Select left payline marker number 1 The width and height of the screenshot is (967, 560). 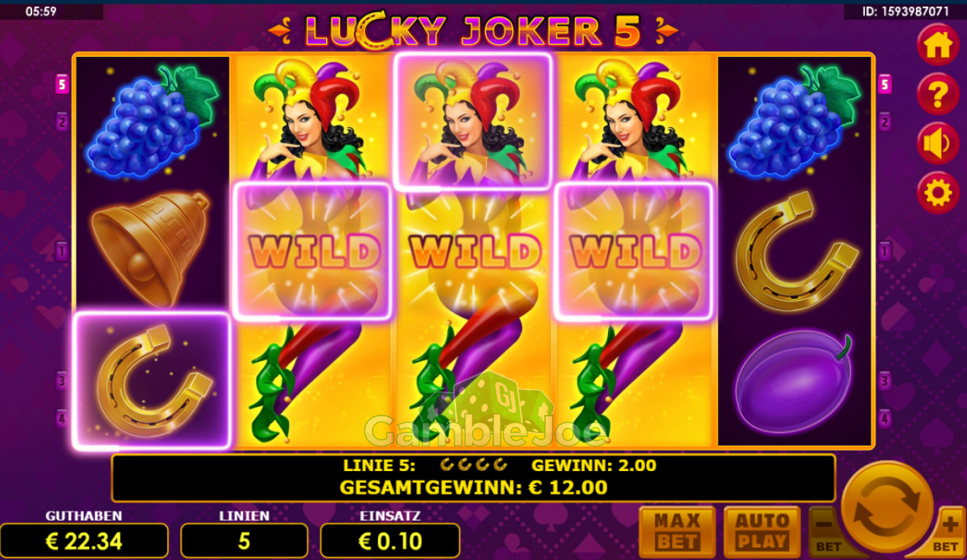click(61, 252)
